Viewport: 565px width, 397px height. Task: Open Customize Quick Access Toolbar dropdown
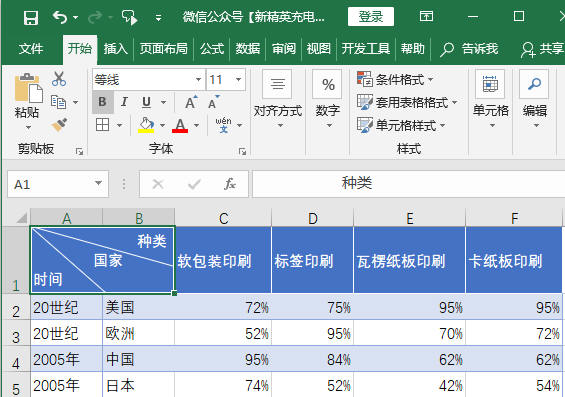[158, 17]
